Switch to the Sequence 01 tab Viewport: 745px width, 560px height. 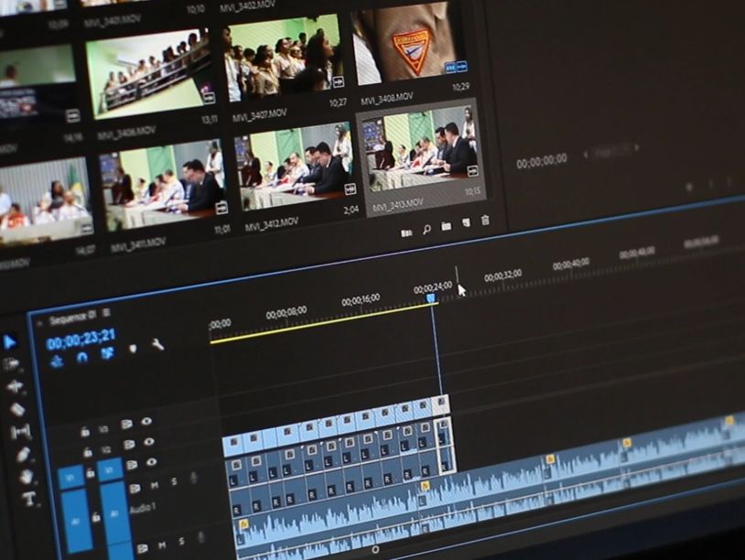coord(73,318)
